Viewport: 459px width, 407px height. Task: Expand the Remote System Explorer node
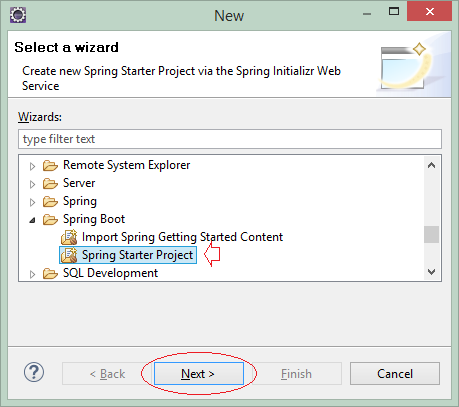point(32,166)
